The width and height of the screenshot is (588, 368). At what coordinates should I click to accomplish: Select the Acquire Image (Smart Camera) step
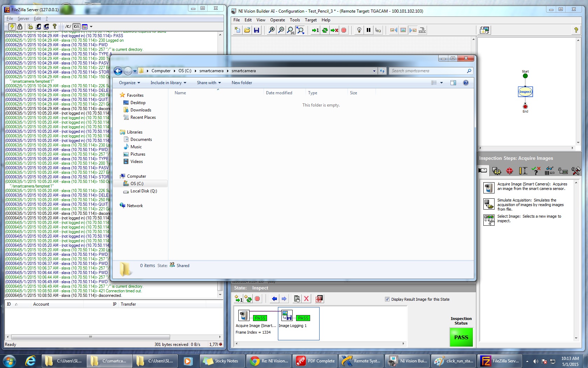click(526, 187)
